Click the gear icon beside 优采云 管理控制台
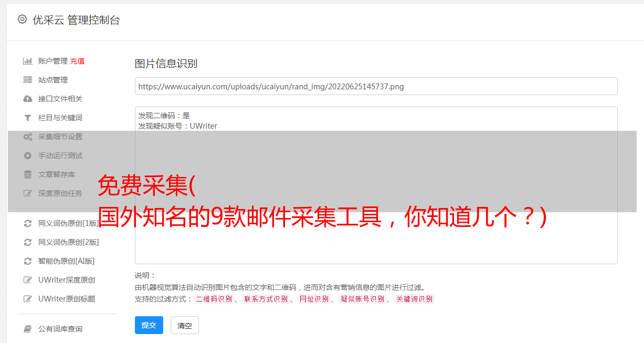 tap(22, 19)
